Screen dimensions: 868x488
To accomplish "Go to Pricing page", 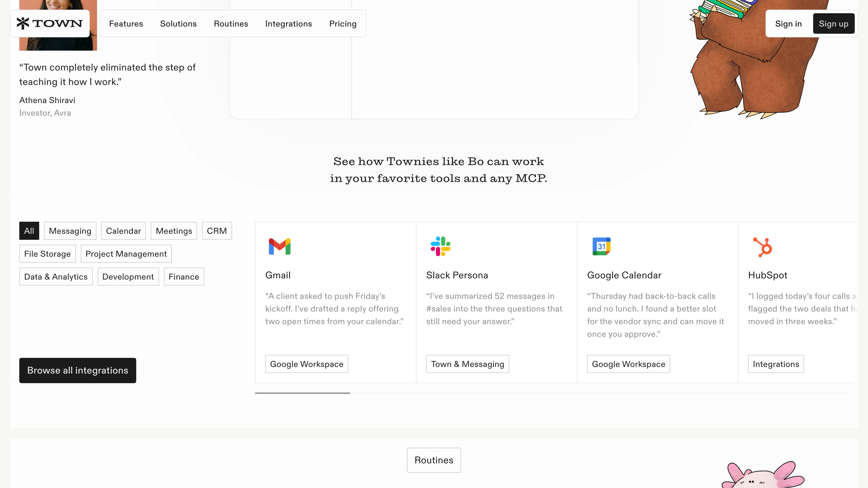I will pyautogui.click(x=343, y=23).
